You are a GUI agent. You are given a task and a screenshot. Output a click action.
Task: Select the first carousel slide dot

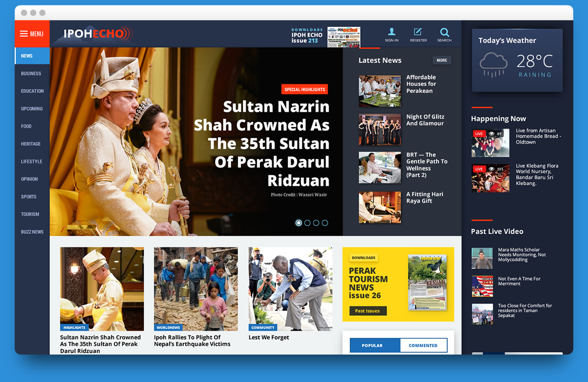298,223
